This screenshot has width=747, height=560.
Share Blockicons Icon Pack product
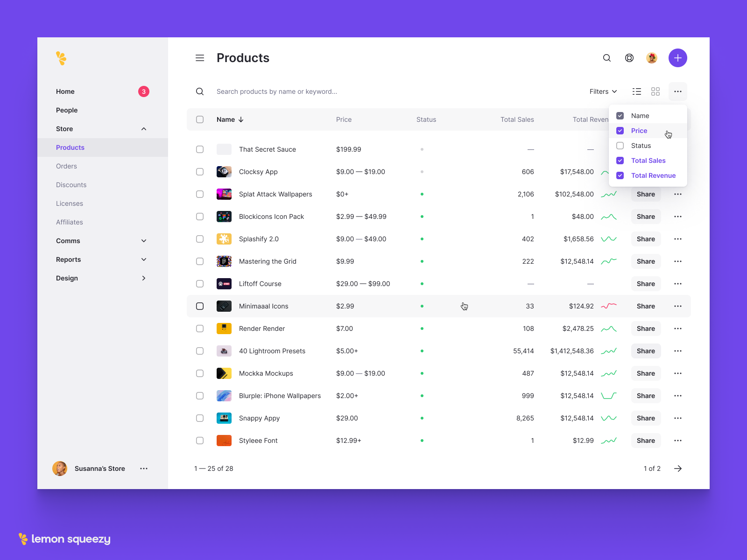(646, 217)
